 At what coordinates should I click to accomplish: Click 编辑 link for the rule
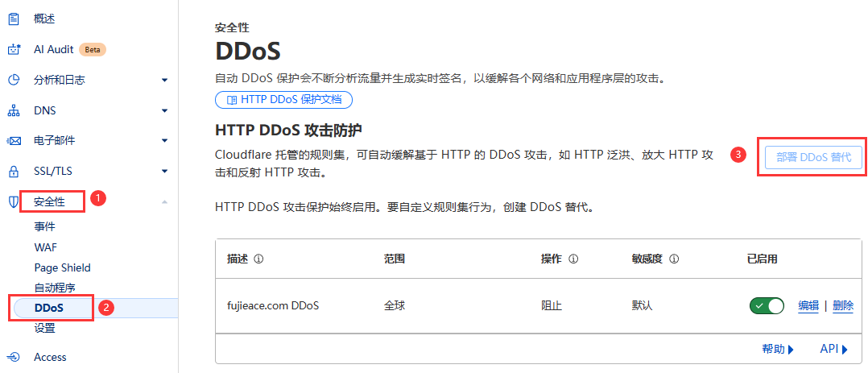(808, 306)
